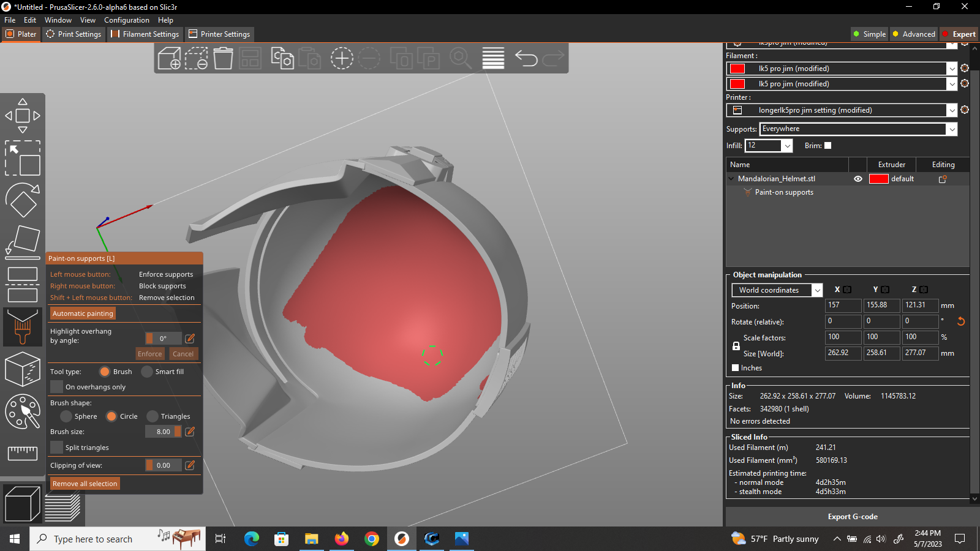
Task: Click the Undo arrow icon
Action: coord(526,58)
